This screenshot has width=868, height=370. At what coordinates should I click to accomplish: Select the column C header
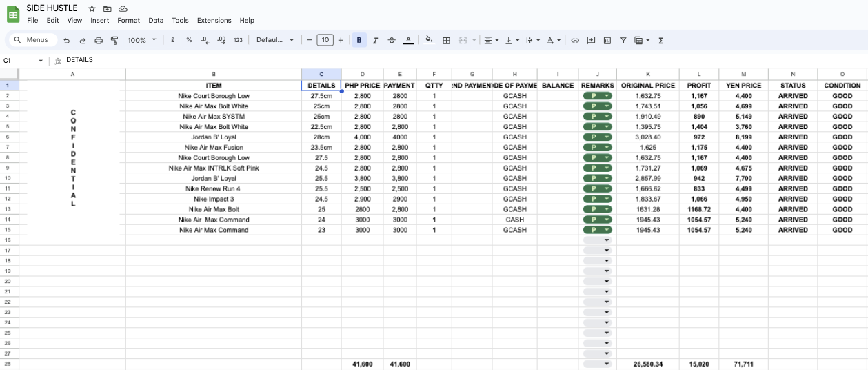click(321, 74)
